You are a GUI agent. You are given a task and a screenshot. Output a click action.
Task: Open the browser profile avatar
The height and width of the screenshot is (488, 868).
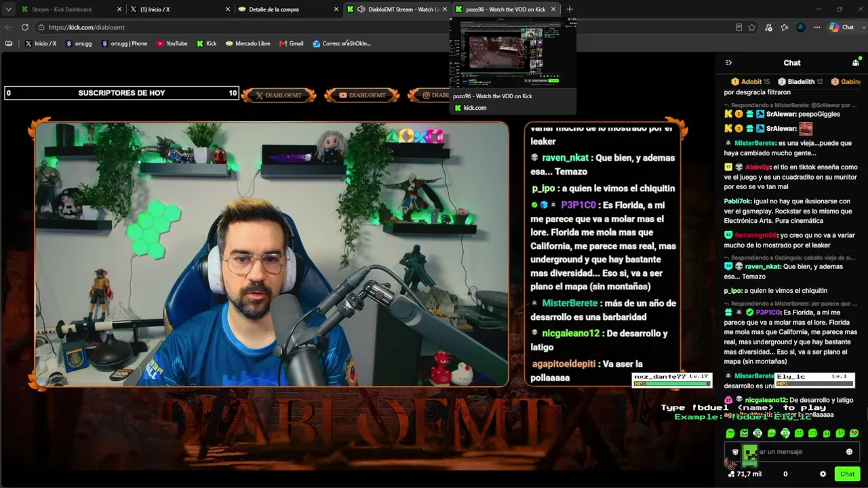pos(801,27)
